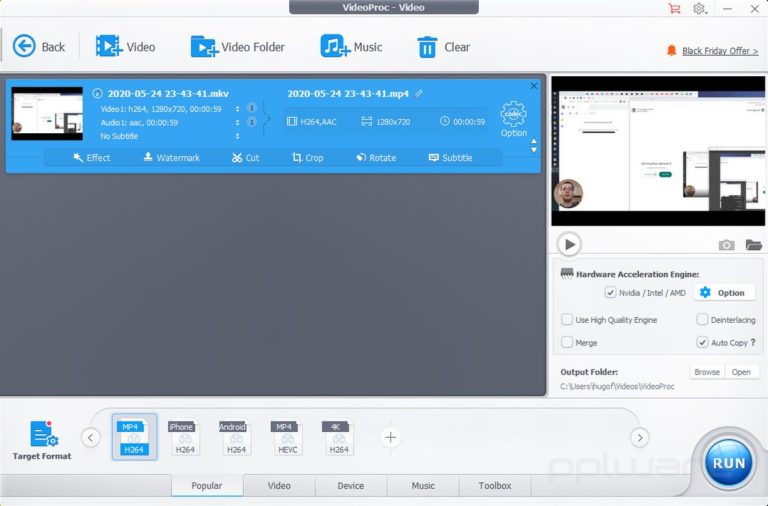Viewport: 768px width, 506px height.
Task: Enable Use High Quality Engine
Action: [x=567, y=319]
